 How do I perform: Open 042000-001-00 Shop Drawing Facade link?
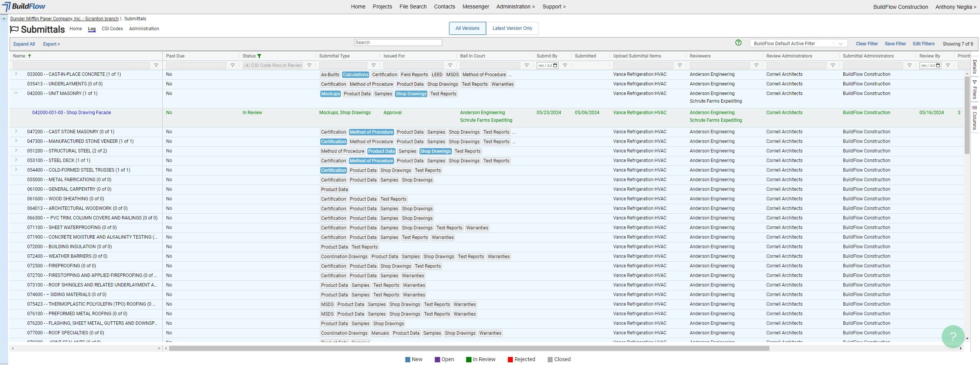(72, 113)
